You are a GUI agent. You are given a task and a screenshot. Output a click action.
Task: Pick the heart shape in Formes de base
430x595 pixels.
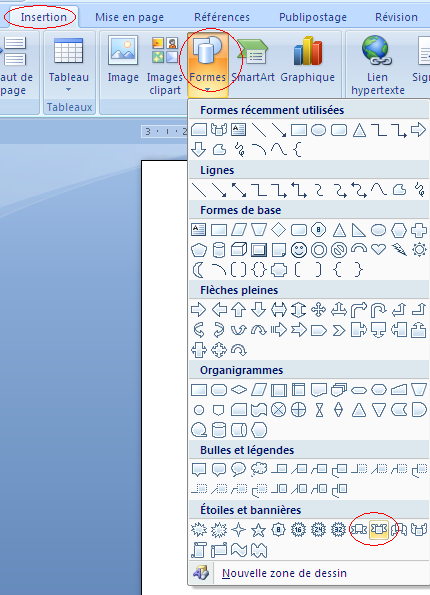378,250
